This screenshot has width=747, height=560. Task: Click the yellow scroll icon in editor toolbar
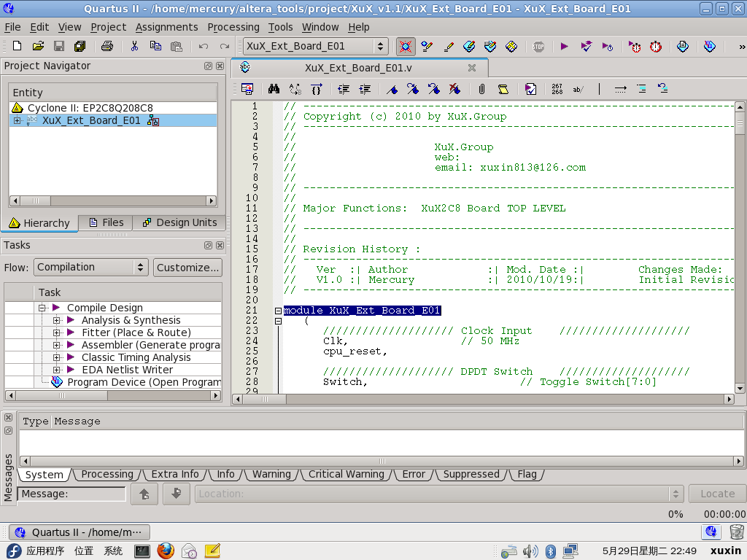coord(503,89)
